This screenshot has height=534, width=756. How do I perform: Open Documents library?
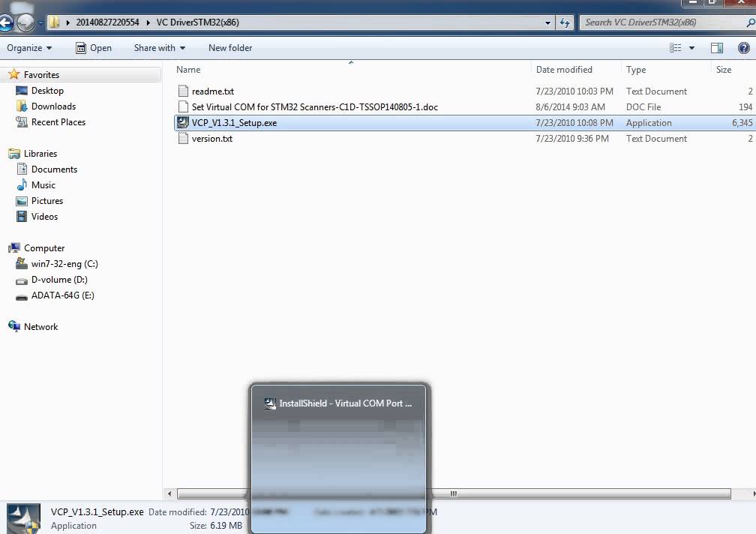54,169
